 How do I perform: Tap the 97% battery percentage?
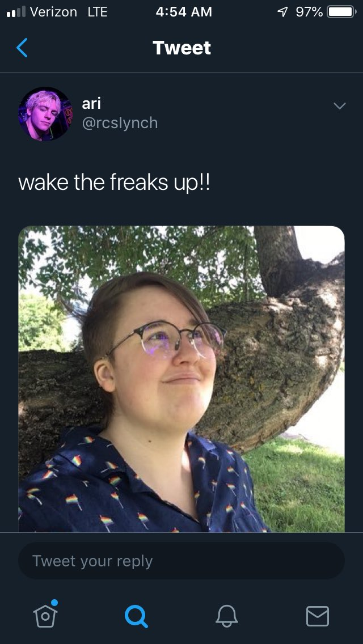[309, 12]
